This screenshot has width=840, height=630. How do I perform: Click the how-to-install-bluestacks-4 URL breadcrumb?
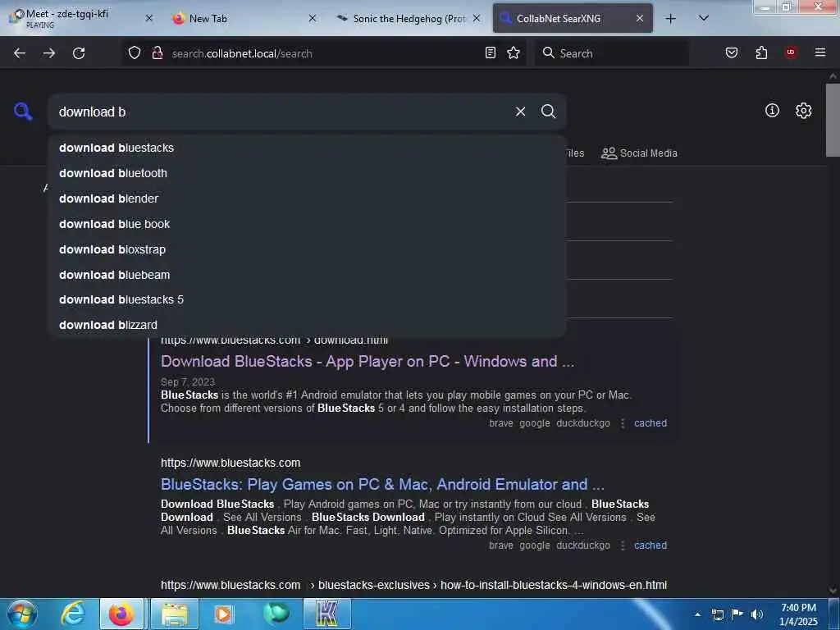[x=554, y=585]
